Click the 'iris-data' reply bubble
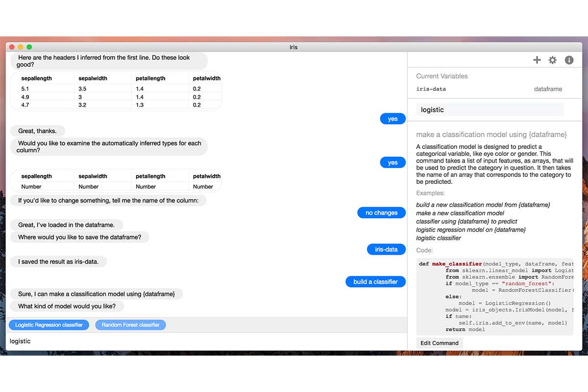The width and height of the screenshot is (588, 392). point(386,249)
